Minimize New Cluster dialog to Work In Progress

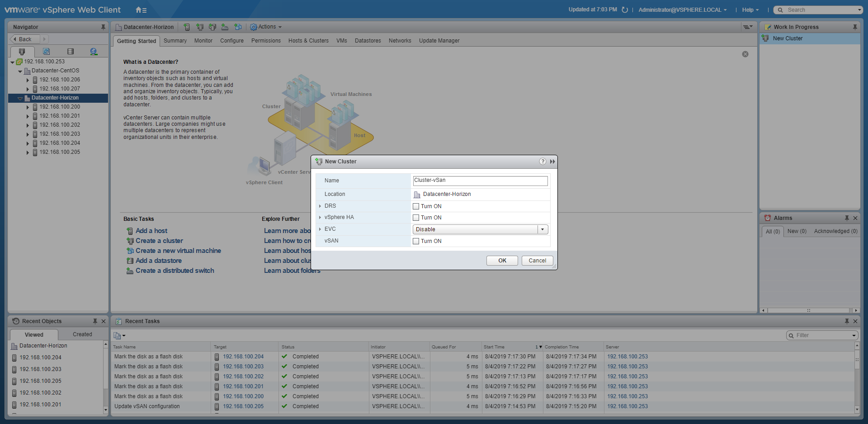point(552,162)
